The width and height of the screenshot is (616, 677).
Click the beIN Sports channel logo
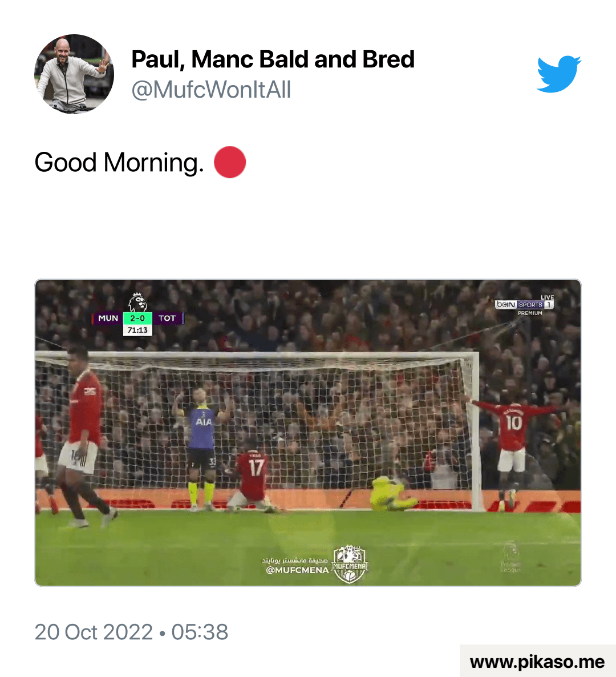tap(525, 305)
